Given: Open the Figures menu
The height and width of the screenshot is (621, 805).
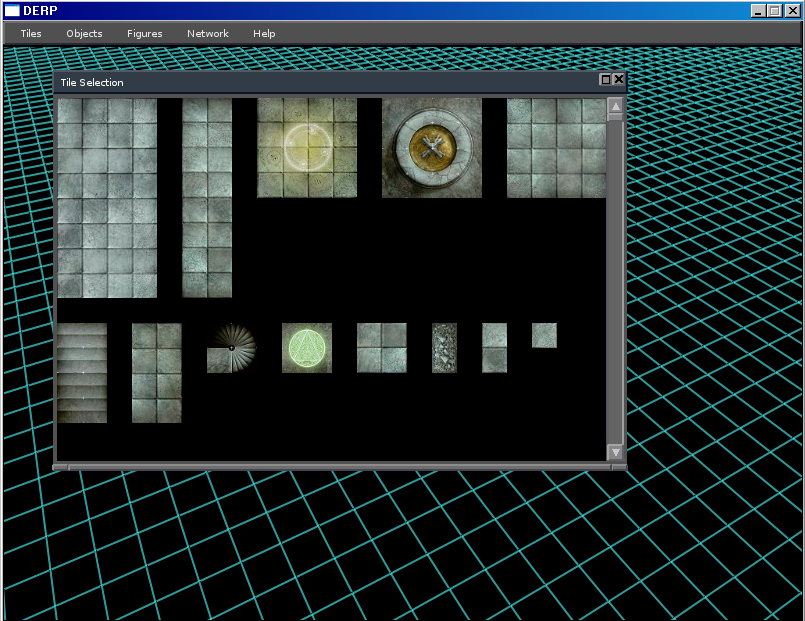Looking at the screenshot, I should (x=145, y=33).
